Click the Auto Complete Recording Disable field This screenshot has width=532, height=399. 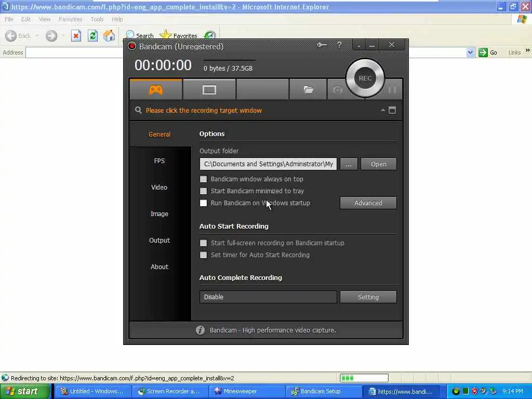pyautogui.click(x=268, y=297)
